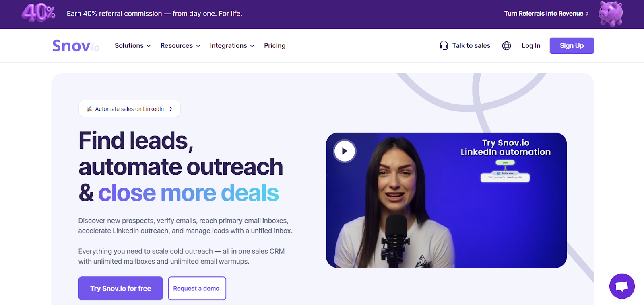Click the party icon on LinkedIn pill
The image size is (644, 305).
click(90, 109)
